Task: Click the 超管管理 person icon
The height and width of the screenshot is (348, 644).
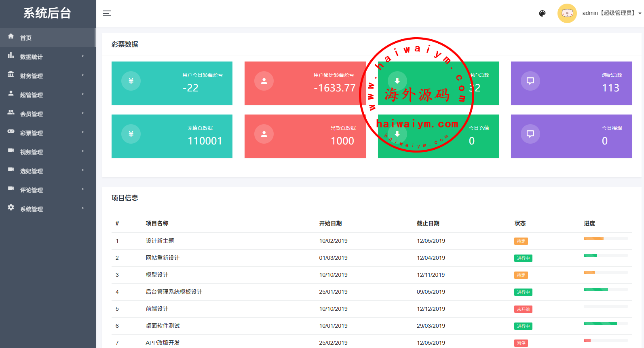Action: 11,93
